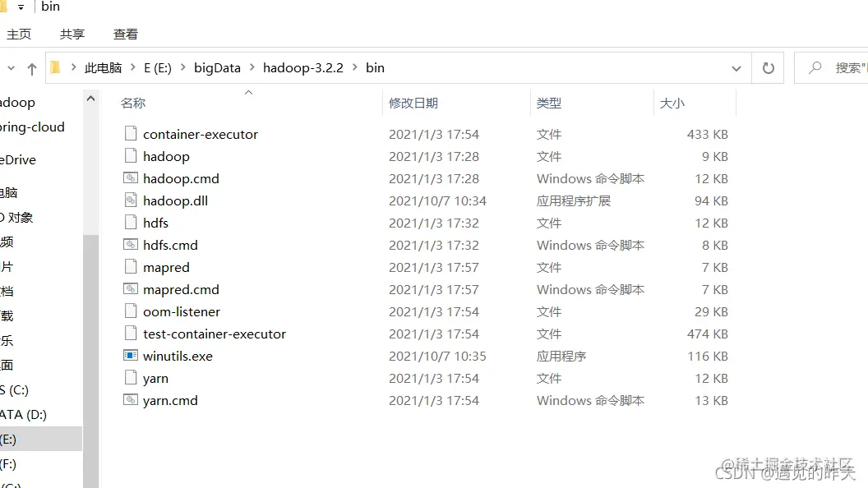This screenshot has height=488, width=868.
Task: Click the navigation pane scroll up arrow
Action: tap(90, 99)
